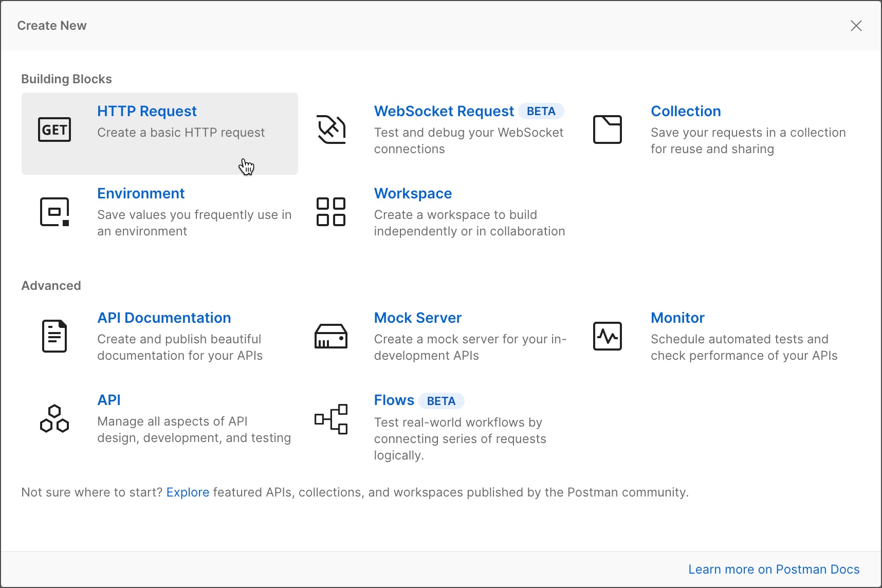This screenshot has height=588, width=882.
Task: Close the Create New dialog
Action: (x=856, y=26)
